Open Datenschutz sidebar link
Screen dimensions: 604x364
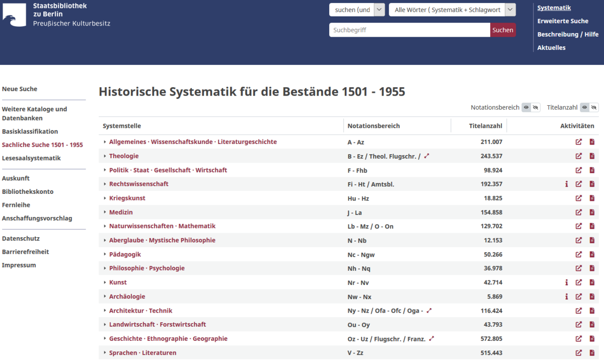point(21,239)
